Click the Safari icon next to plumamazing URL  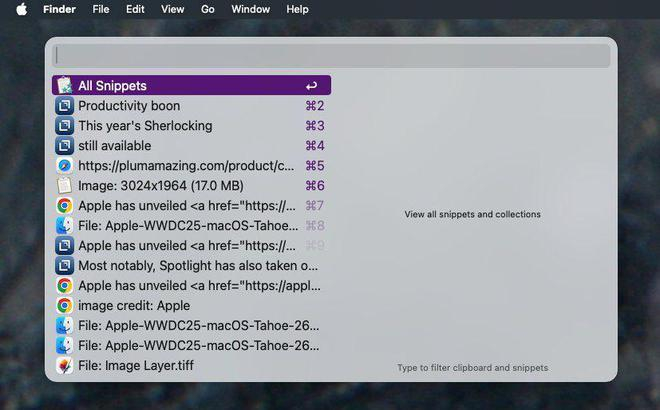coord(64,166)
